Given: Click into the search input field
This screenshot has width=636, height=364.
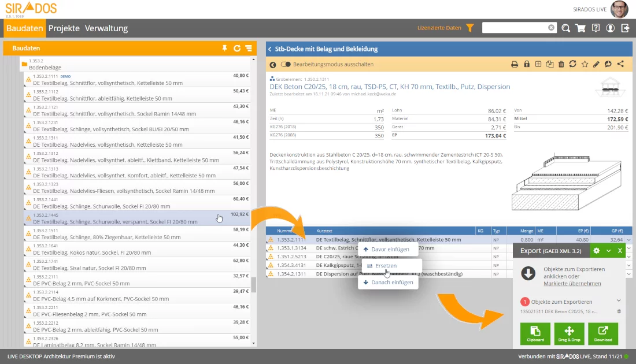Looking at the screenshot, I should click(515, 28).
